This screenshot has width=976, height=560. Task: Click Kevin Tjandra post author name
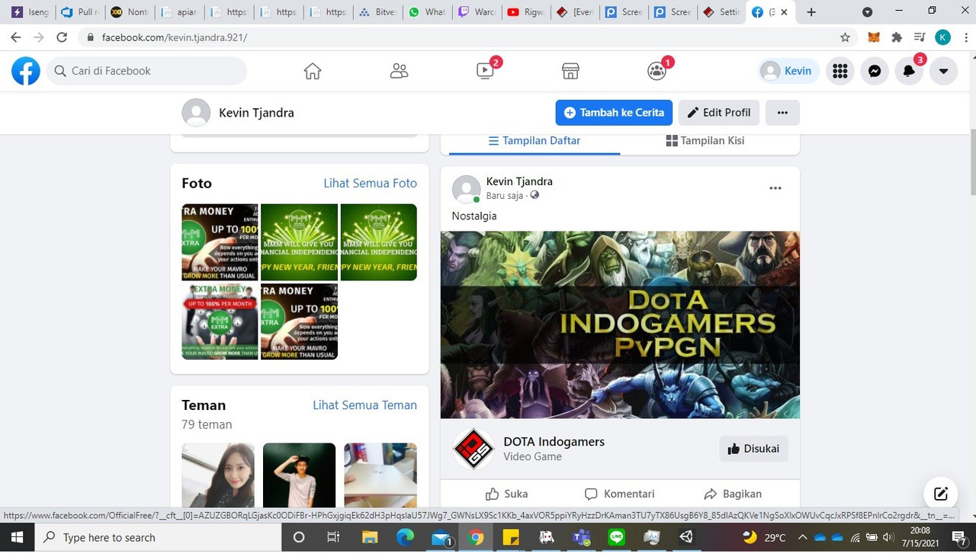tap(519, 181)
